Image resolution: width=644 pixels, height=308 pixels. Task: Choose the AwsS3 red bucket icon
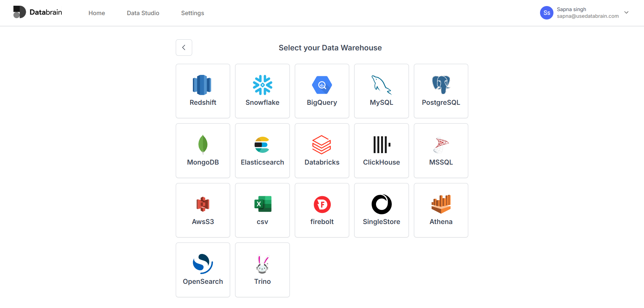(x=203, y=204)
